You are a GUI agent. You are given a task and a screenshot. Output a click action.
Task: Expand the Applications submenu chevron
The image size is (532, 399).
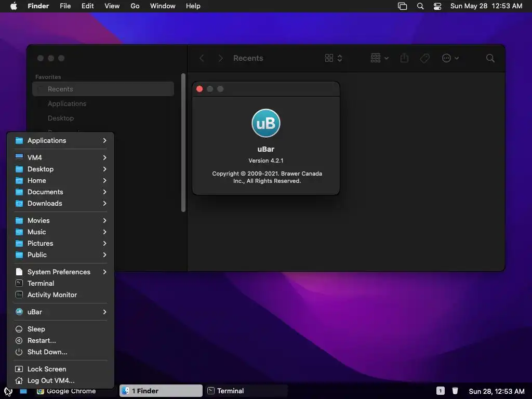tap(104, 140)
